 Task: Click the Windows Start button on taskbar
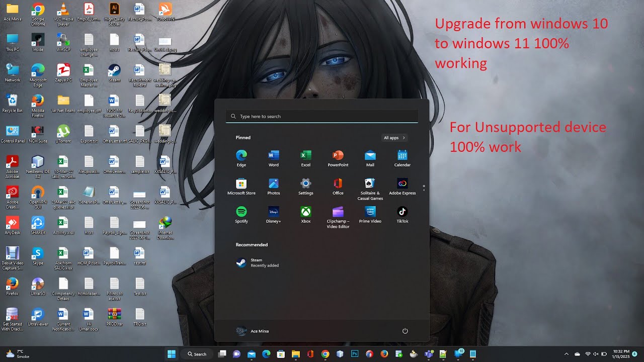click(x=172, y=354)
